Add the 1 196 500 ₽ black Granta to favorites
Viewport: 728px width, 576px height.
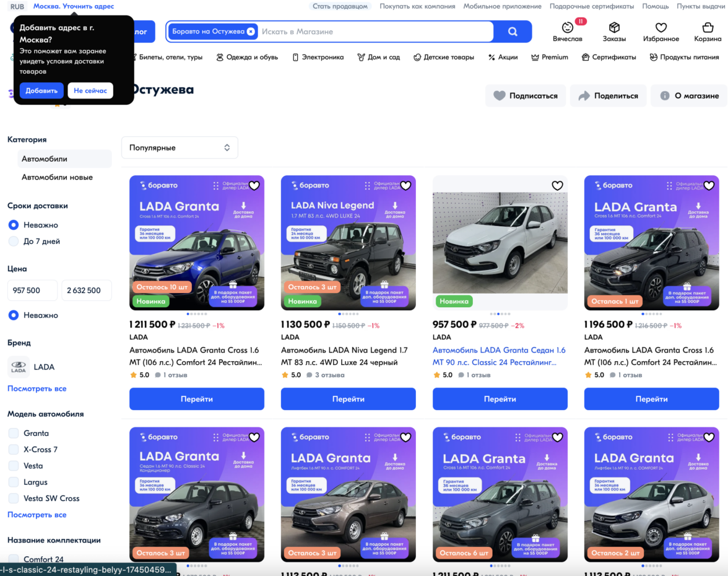tap(709, 186)
